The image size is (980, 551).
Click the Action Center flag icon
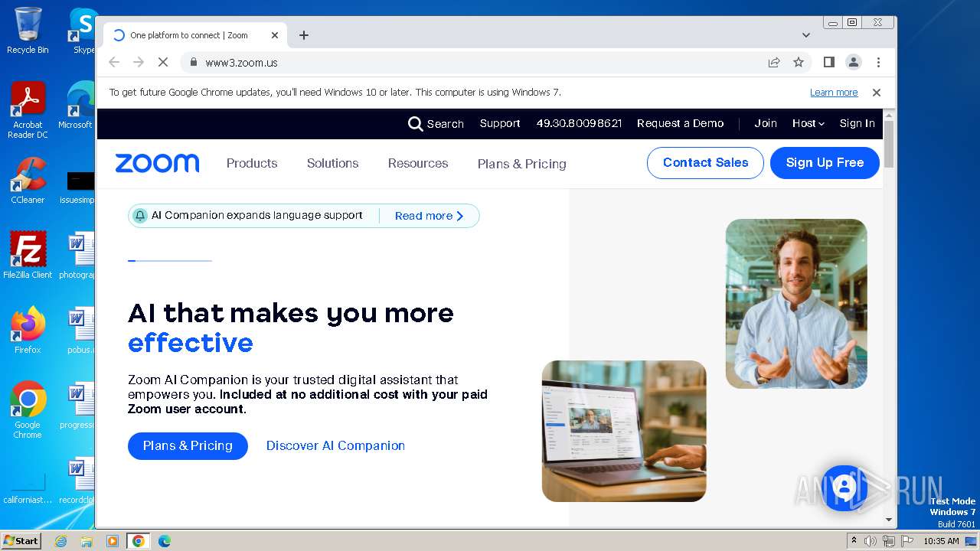[906, 541]
